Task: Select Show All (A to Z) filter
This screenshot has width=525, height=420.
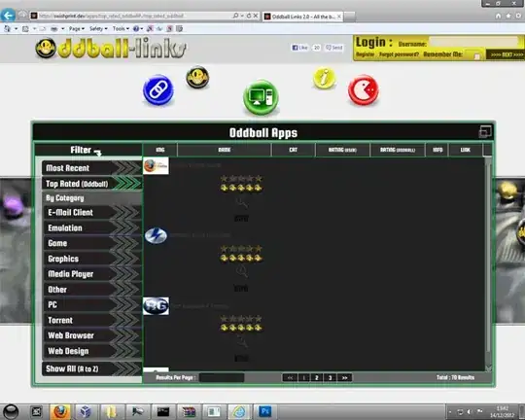Action: 92,368
